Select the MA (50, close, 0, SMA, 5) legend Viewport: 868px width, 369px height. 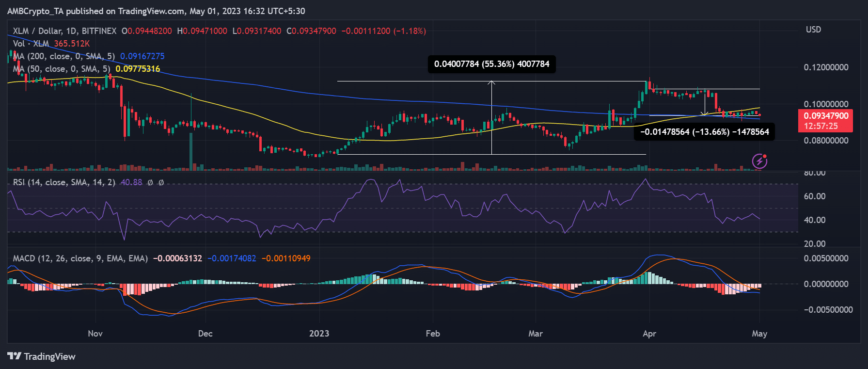(x=62, y=69)
